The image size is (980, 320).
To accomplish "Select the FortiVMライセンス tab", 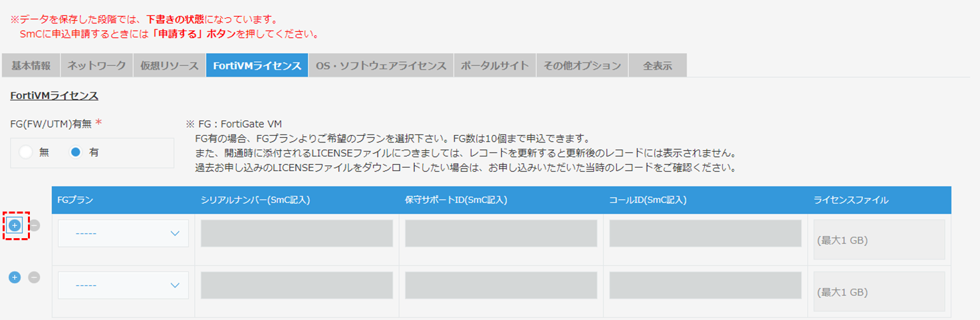I will click(257, 65).
